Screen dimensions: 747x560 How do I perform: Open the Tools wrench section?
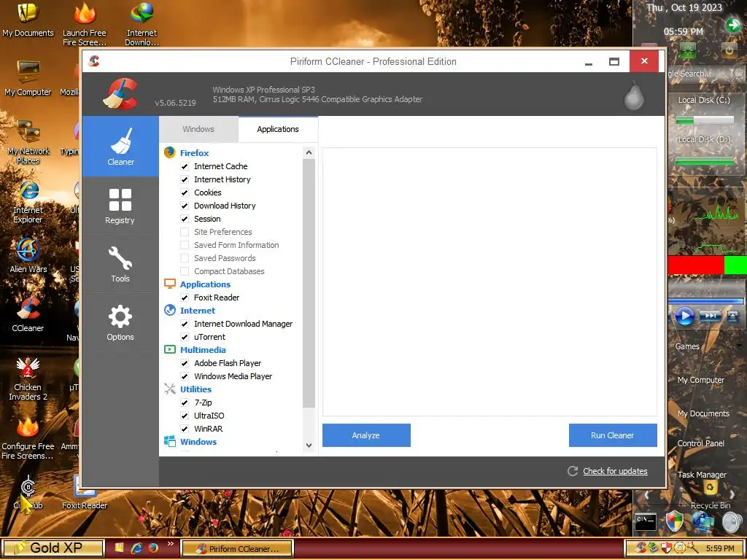(120, 264)
